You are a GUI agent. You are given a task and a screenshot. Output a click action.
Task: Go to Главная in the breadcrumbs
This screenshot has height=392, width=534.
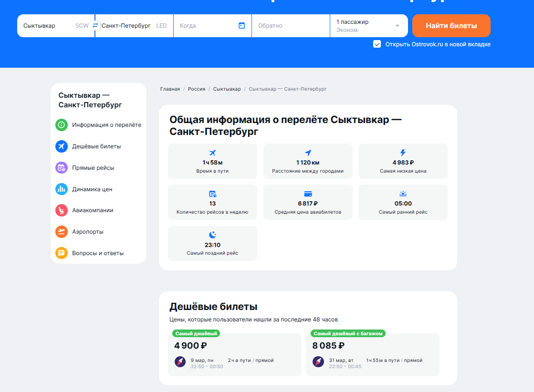(170, 89)
